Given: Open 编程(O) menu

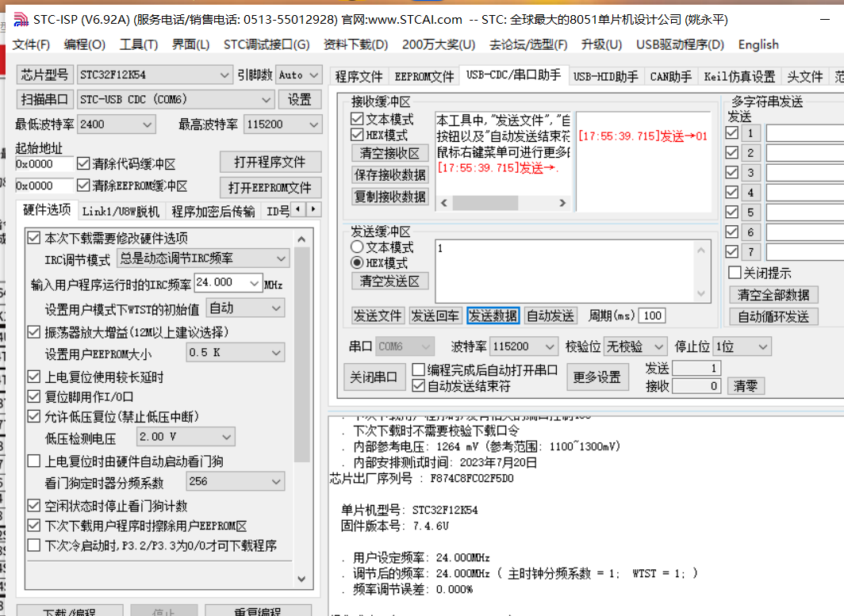Looking at the screenshot, I should pos(85,44).
